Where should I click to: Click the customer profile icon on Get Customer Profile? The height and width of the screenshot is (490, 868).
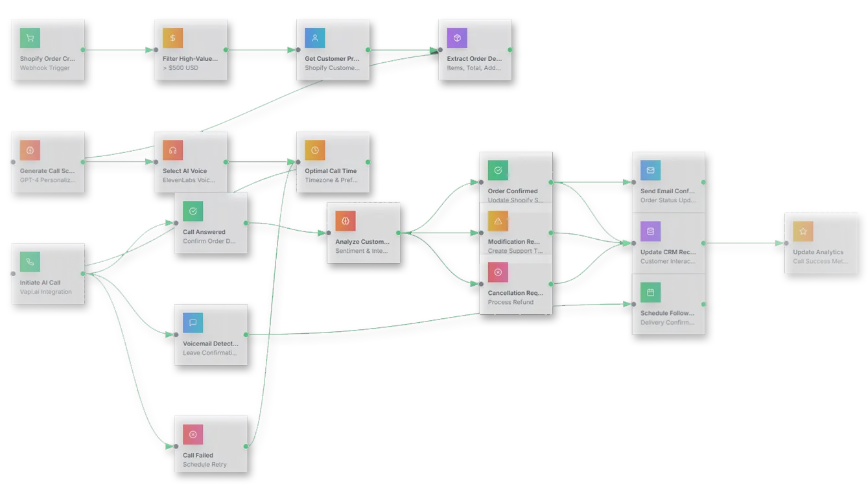pyautogui.click(x=314, y=38)
